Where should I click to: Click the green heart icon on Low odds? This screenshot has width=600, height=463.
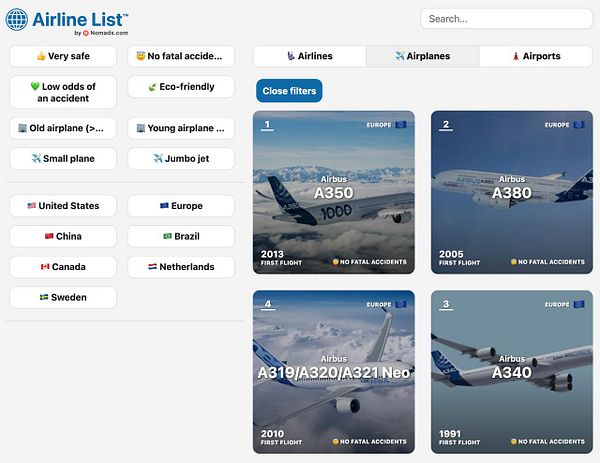coord(35,86)
